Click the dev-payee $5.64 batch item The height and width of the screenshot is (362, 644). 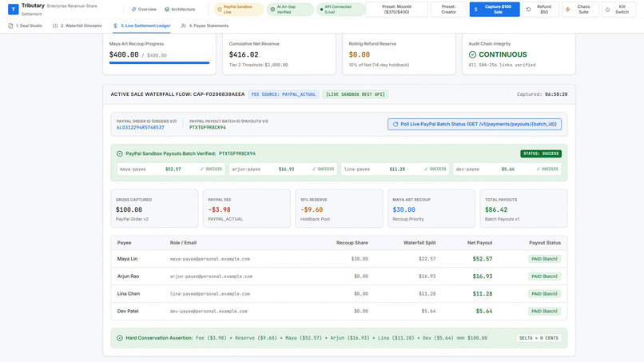pyautogui.click(x=507, y=169)
